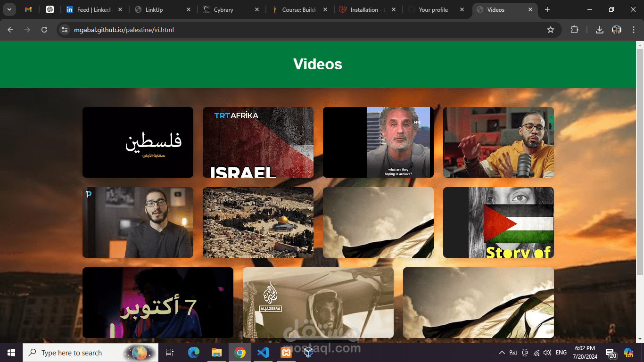The height and width of the screenshot is (362, 644).
Task: Switch to the Feed | LinkedIn tab
Action: pyautogui.click(x=93, y=9)
